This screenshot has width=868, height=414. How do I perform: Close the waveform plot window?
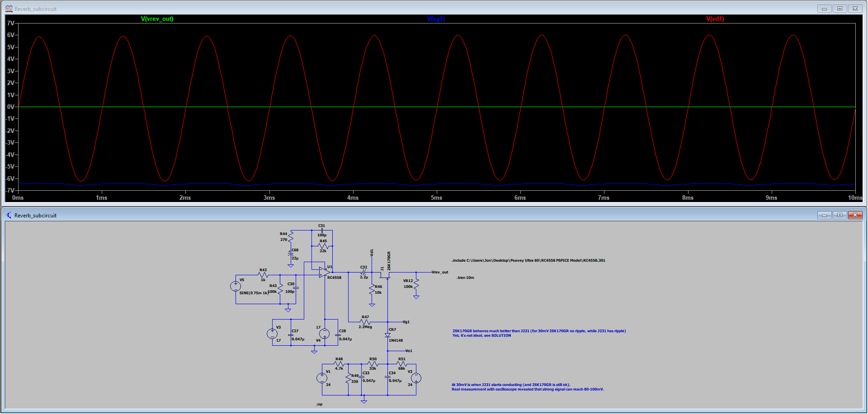855,9
